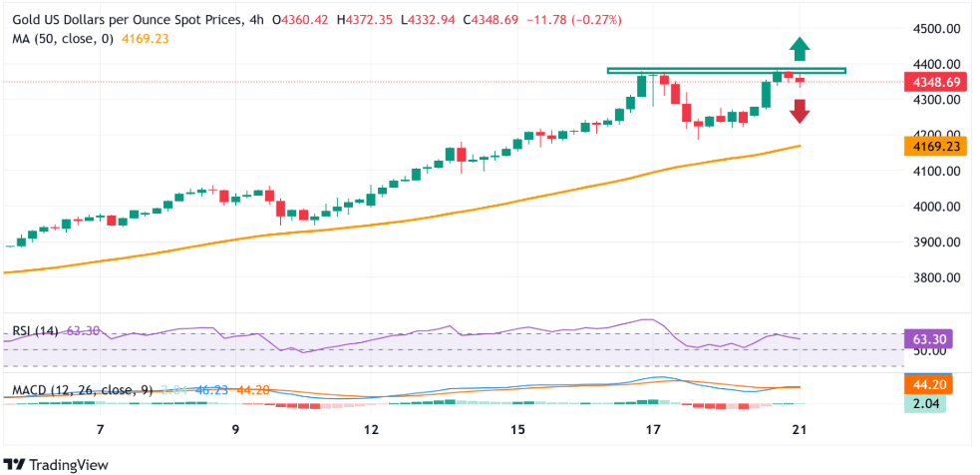Click the 17 date label on time axis
Image resolution: width=980 pixels, height=475 pixels.
(x=653, y=429)
